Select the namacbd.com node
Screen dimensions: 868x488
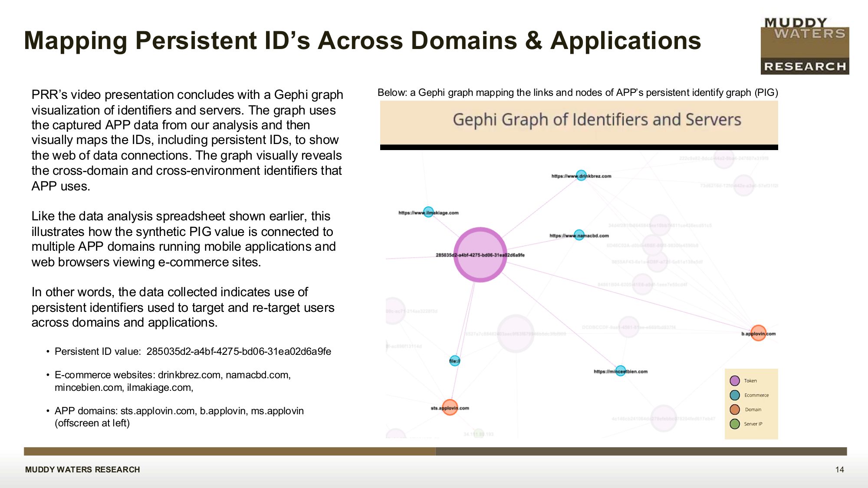point(579,235)
